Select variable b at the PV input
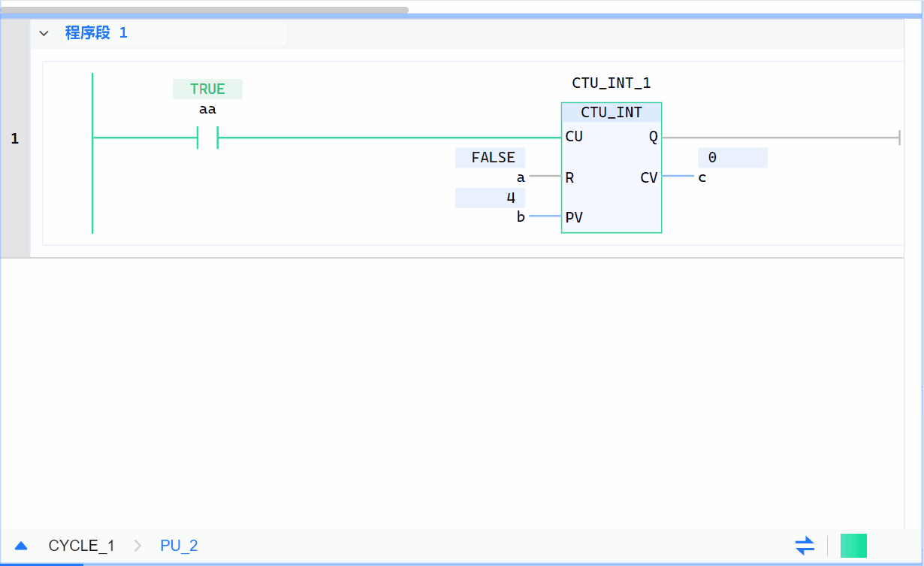 [520, 217]
